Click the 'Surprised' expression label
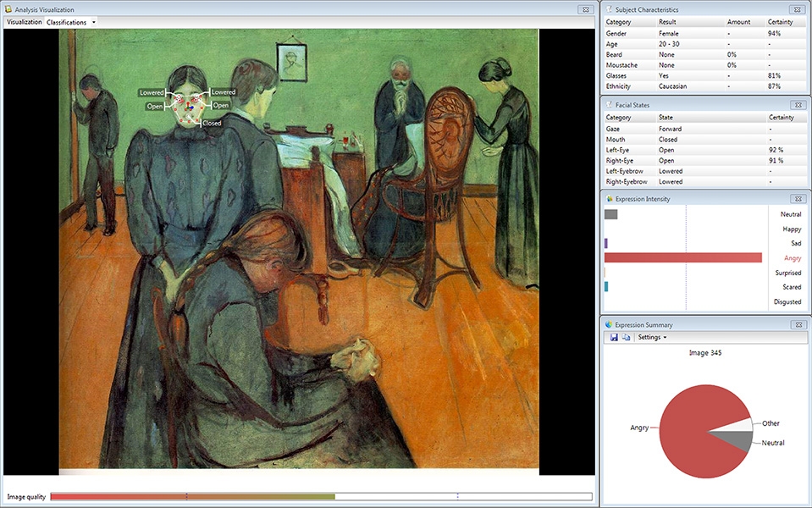The width and height of the screenshot is (812, 508). coord(788,273)
